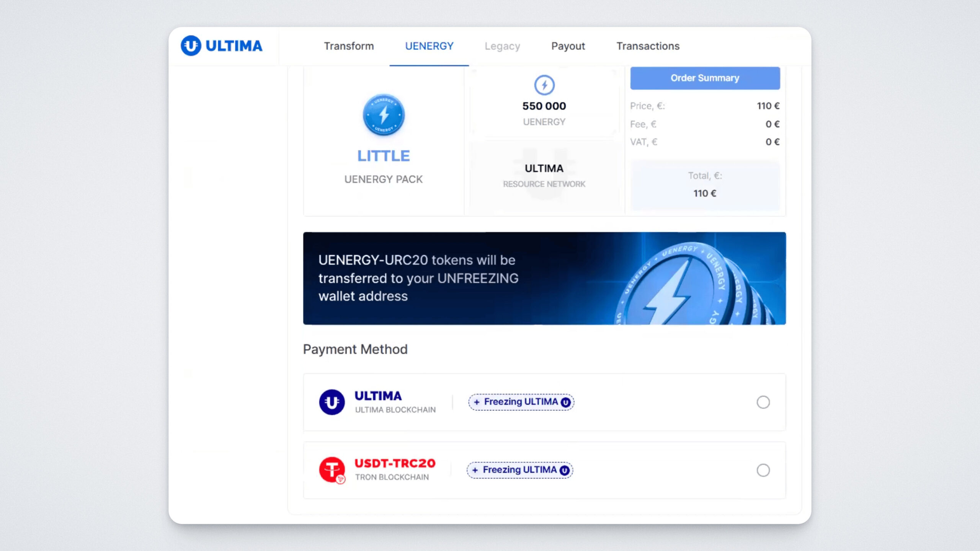Open the Transactions tab
The height and width of the screenshot is (551, 980).
tap(648, 46)
